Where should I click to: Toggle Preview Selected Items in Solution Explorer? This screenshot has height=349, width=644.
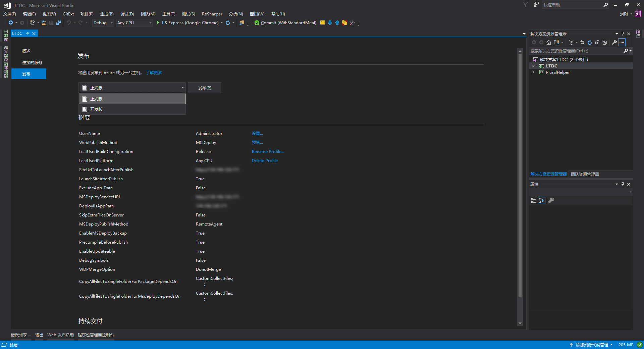(x=622, y=42)
